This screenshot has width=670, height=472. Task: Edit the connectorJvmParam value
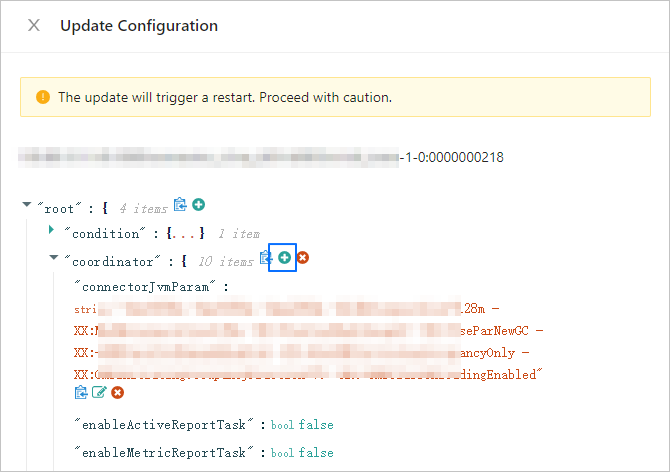pyautogui.click(x=99, y=393)
